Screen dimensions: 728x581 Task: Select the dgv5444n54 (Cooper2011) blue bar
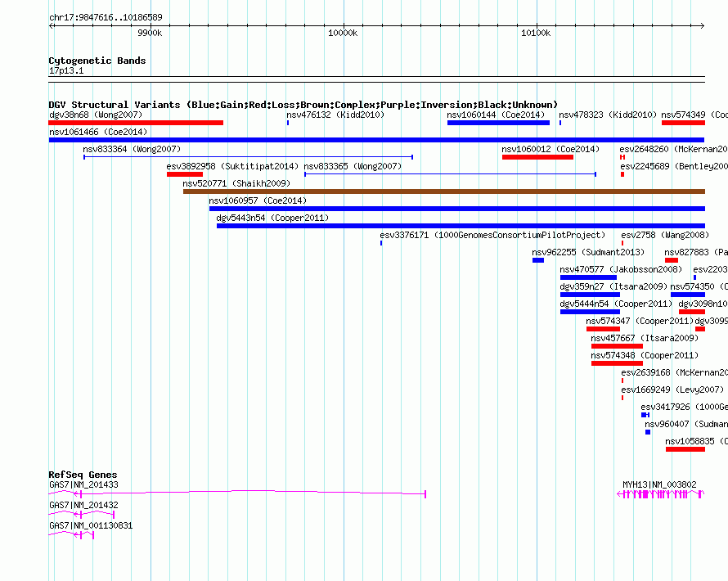tap(590, 312)
